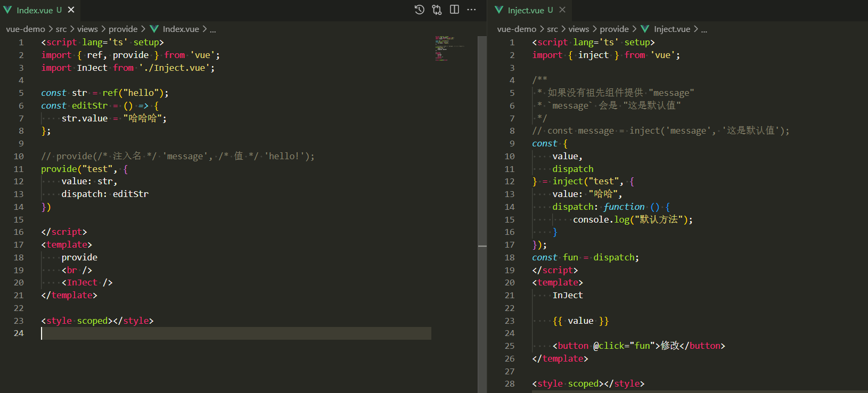
Task: Click 'const fun = dispatch;' line
Action: click(x=585, y=258)
